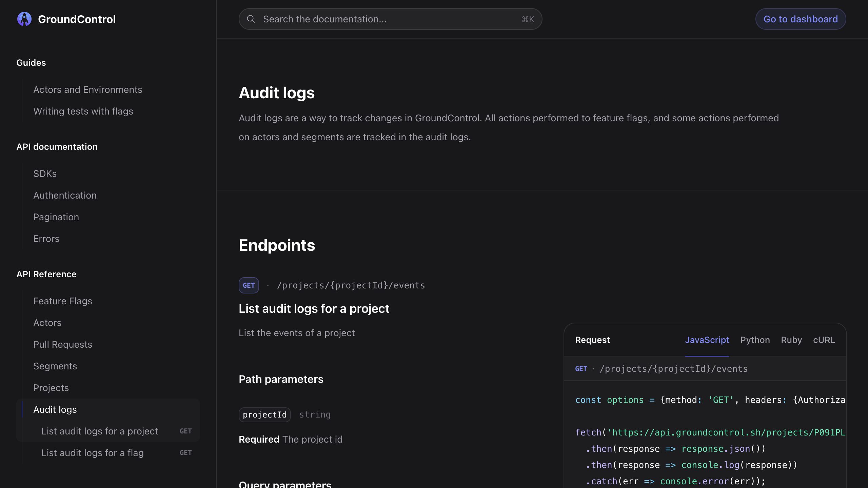Click the Endpoints section heading

click(x=277, y=245)
